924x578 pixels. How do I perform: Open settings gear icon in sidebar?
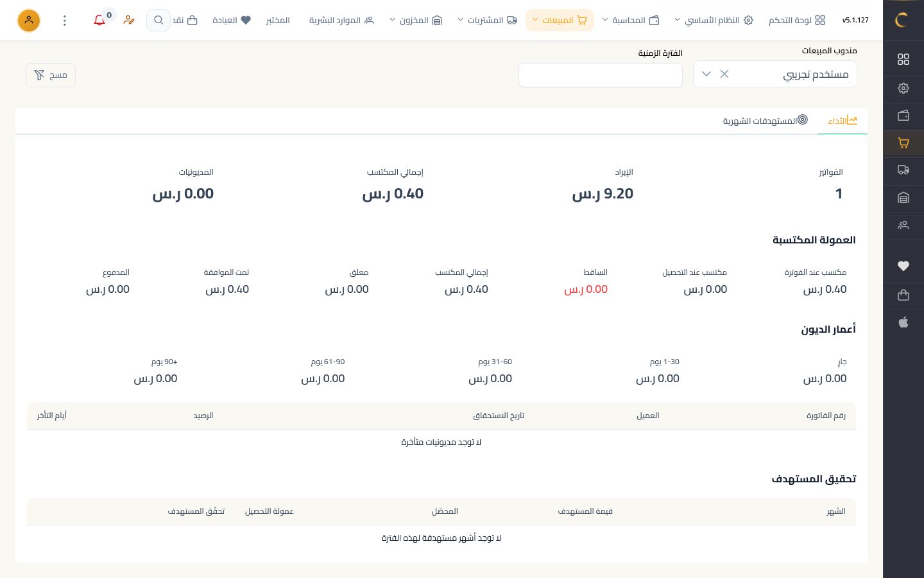[x=903, y=88]
